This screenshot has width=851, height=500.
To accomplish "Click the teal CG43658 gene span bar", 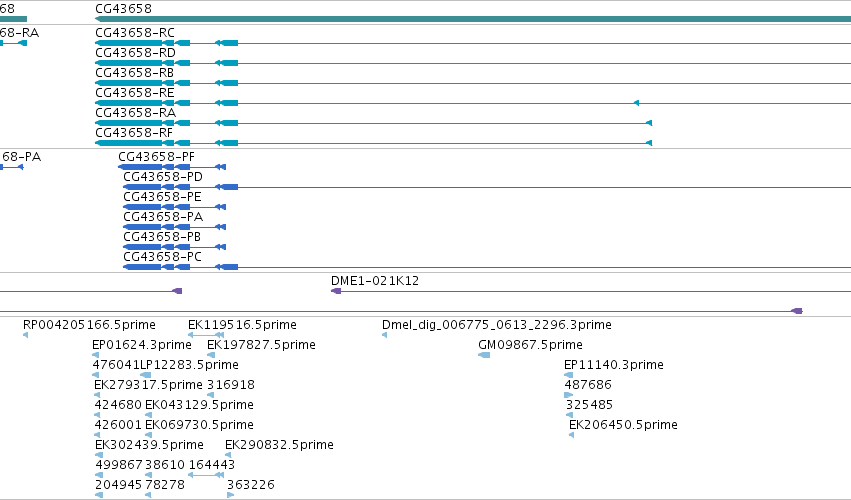I will 473,20.
